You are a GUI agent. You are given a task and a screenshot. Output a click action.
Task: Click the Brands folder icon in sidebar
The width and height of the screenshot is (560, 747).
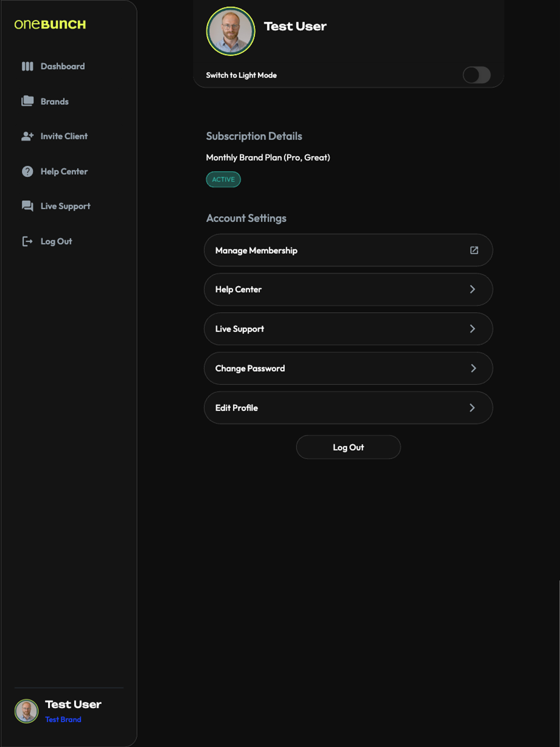tap(27, 101)
